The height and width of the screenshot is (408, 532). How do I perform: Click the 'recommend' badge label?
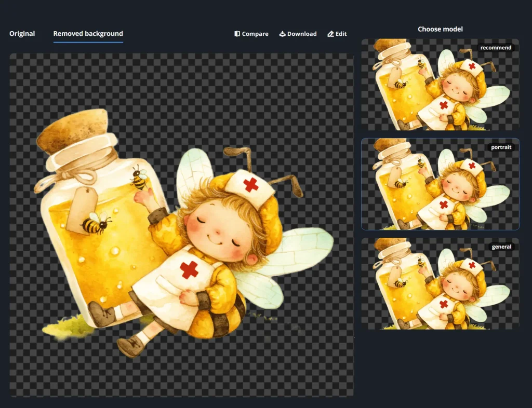[496, 48]
